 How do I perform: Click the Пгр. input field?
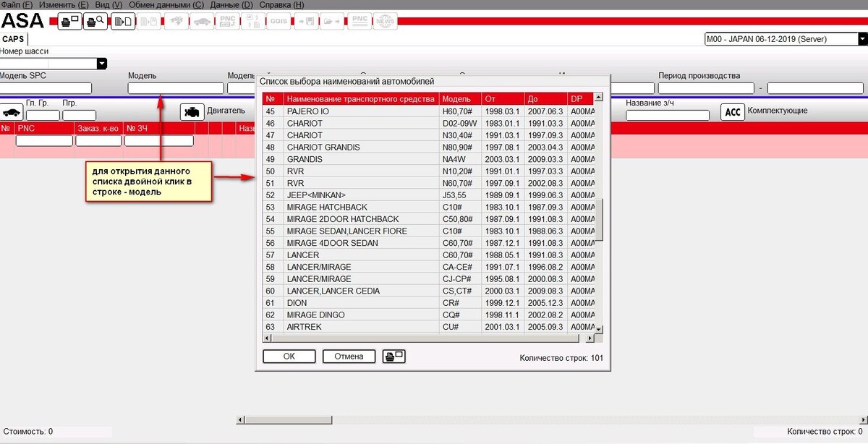(x=79, y=115)
